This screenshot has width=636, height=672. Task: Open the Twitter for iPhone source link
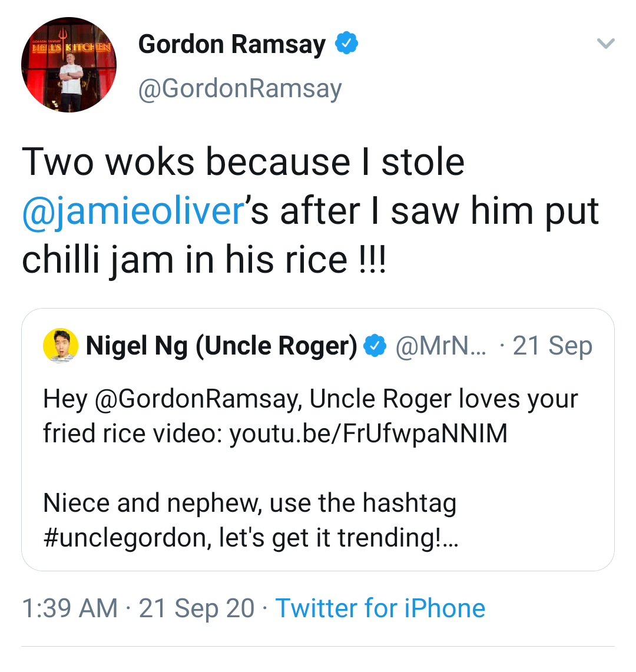point(380,608)
